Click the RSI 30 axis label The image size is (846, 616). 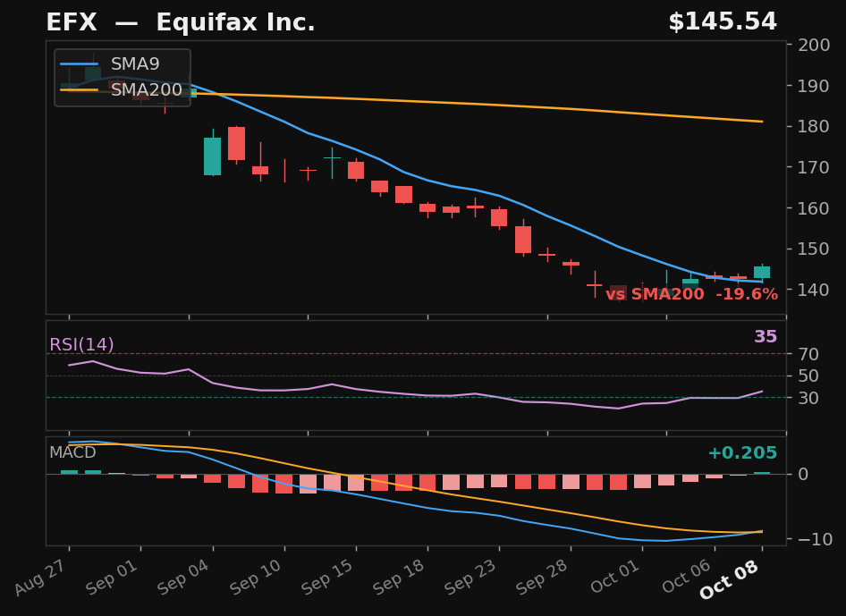pos(808,398)
